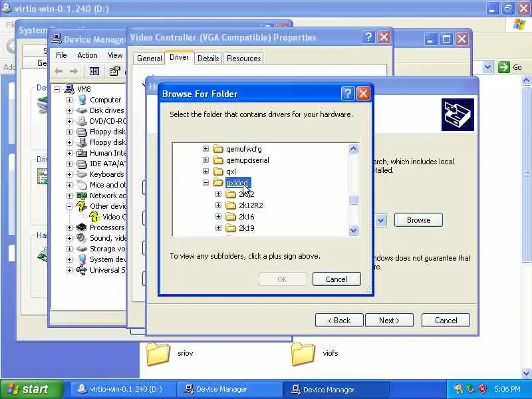Expand the qemupciserial folder node
This screenshot has width=532, height=399.
(x=205, y=160)
